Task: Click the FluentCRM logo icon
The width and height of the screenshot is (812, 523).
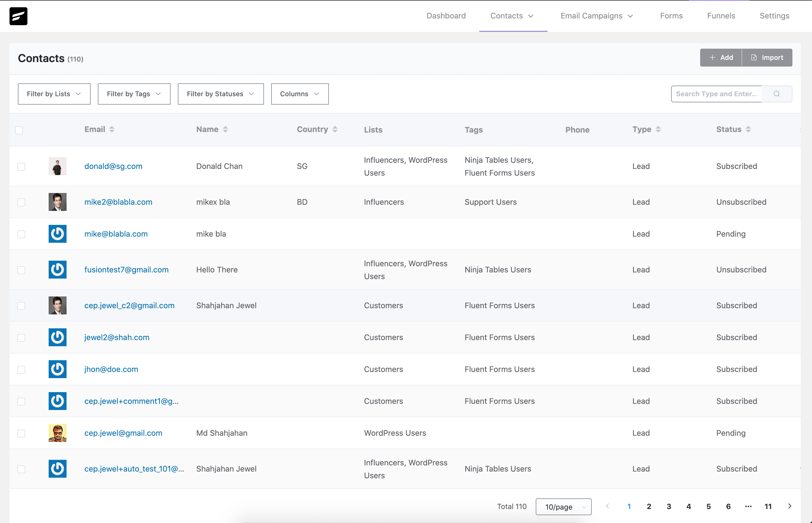Action: pyautogui.click(x=18, y=16)
